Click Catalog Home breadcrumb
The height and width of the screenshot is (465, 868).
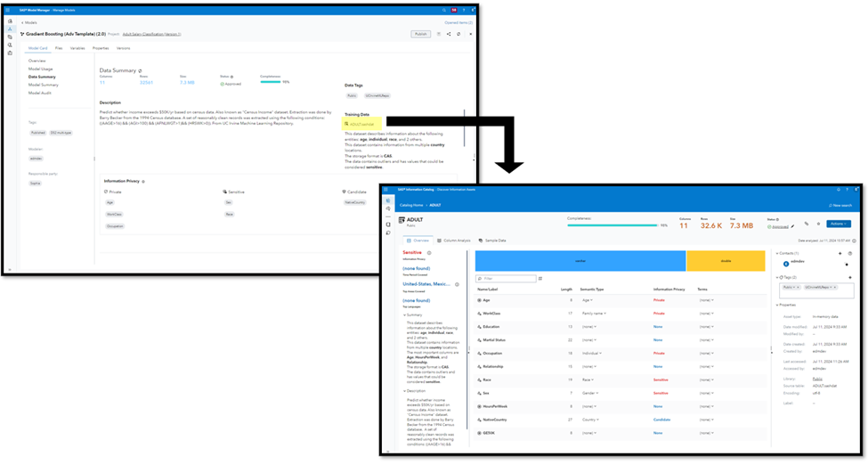click(x=411, y=206)
